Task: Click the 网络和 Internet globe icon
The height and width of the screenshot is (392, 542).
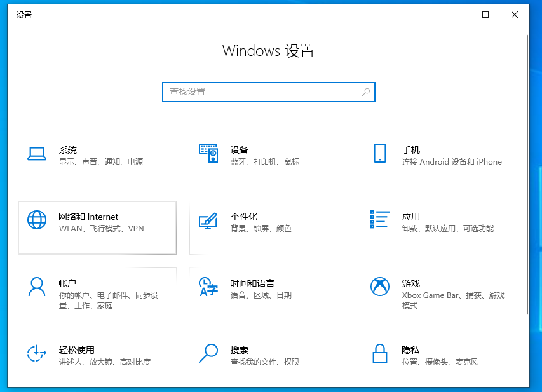Action: pyautogui.click(x=37, y=220)
